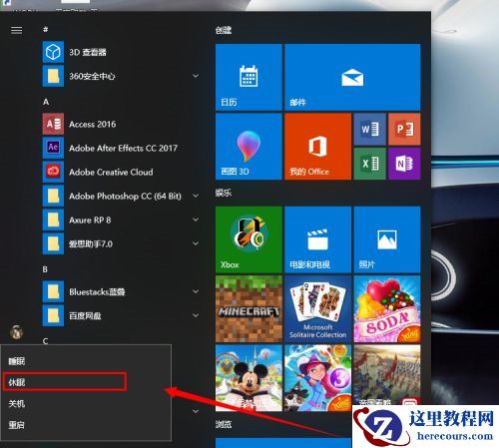Open the 邮件 mail tile
This screenshot has height=448, width=499.
point(352,77)
